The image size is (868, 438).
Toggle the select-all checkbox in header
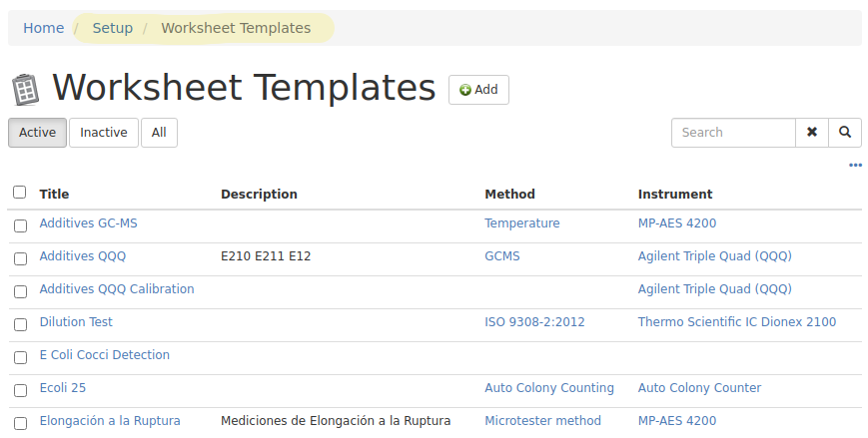20,193
